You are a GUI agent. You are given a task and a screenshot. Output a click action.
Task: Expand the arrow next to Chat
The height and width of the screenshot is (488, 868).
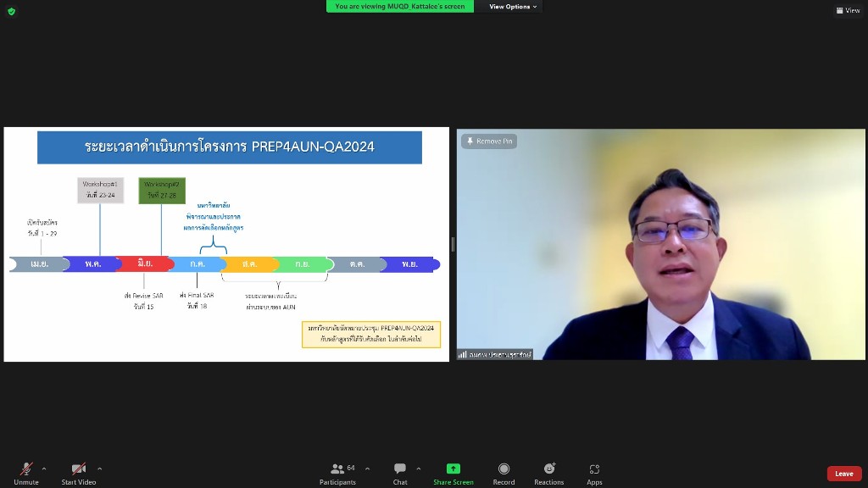[418, 469]
